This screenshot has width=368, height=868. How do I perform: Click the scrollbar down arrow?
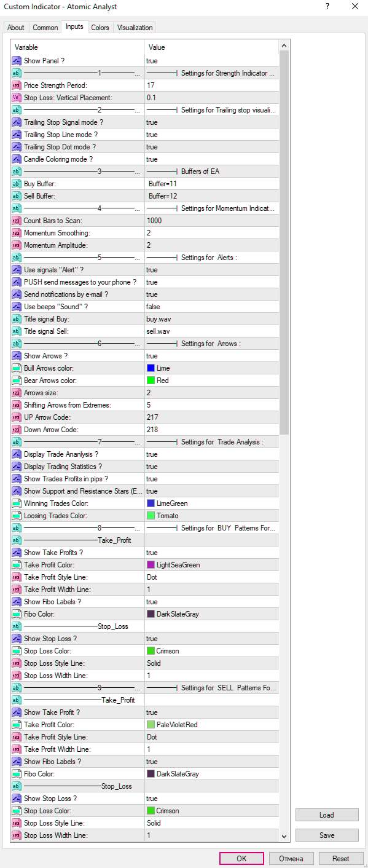pyautogui.click(x=284, y=836)
